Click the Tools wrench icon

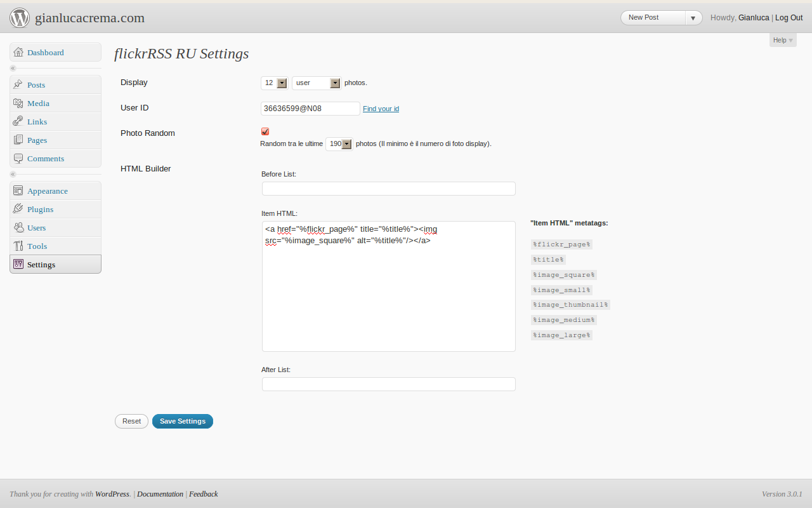pyautogui.click(x=18, y=246)
